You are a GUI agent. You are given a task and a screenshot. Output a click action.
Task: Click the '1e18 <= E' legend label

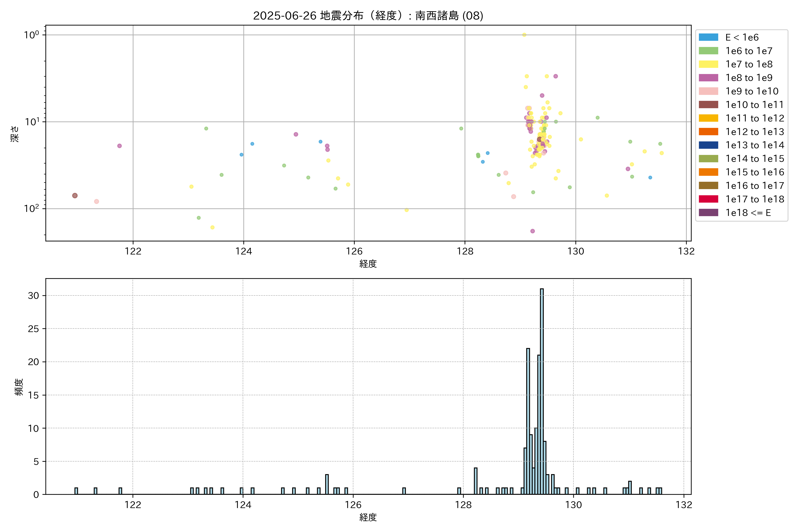(748, 213)
